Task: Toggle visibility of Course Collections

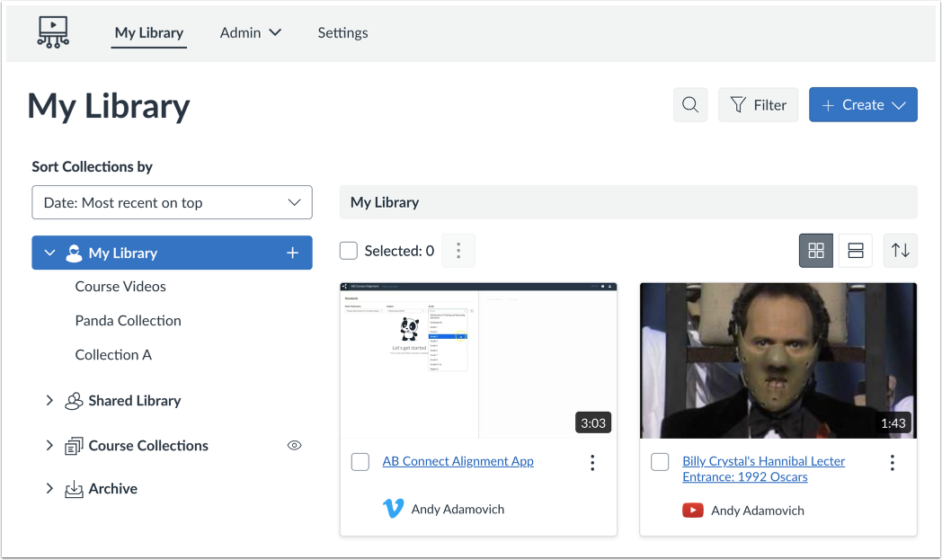Action: (x=294, y=445)
